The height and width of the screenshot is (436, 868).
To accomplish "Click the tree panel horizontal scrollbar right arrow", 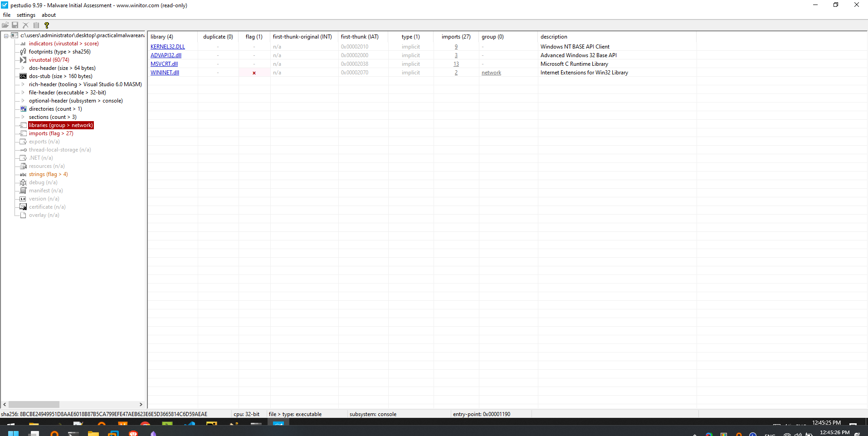I will click(141, 404).
